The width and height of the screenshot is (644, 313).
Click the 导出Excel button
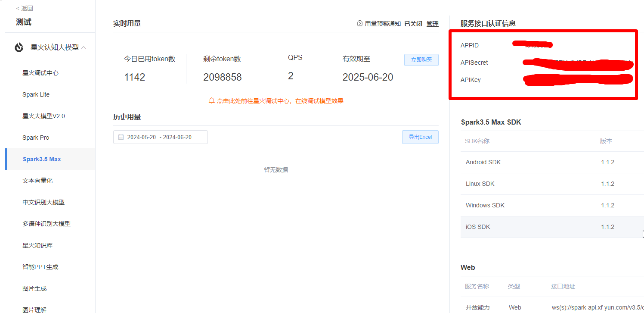[x=420, y=137]
